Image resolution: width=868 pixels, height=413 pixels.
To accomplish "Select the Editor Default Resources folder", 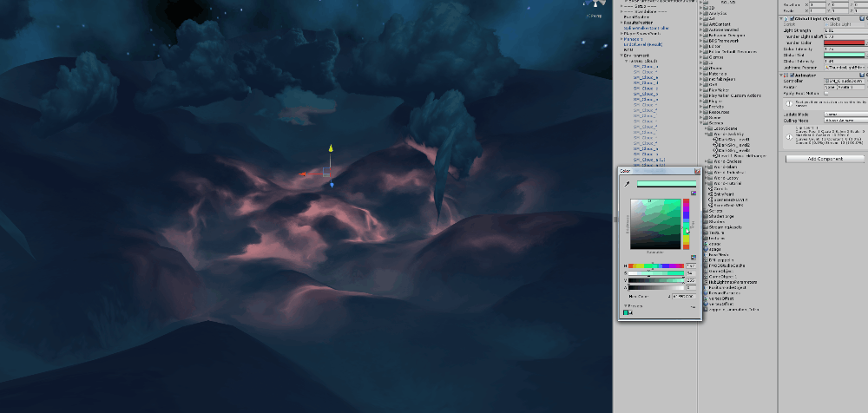I will point(730,51).
